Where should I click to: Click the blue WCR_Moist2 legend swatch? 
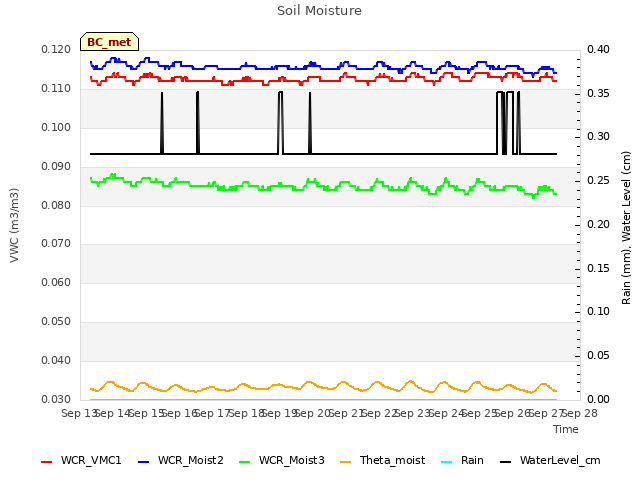tap(144, 462)
